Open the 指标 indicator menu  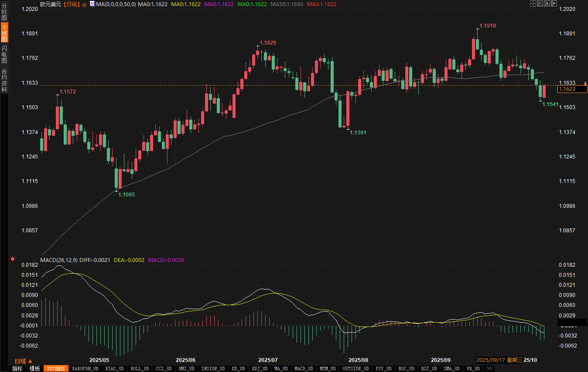tap(17, 369)
